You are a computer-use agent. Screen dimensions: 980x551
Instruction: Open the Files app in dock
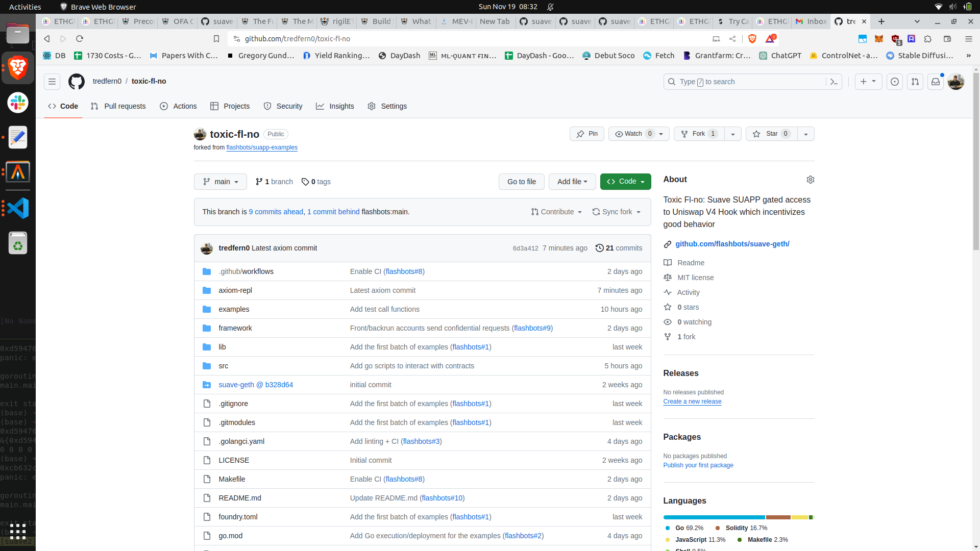click(18, 33)
